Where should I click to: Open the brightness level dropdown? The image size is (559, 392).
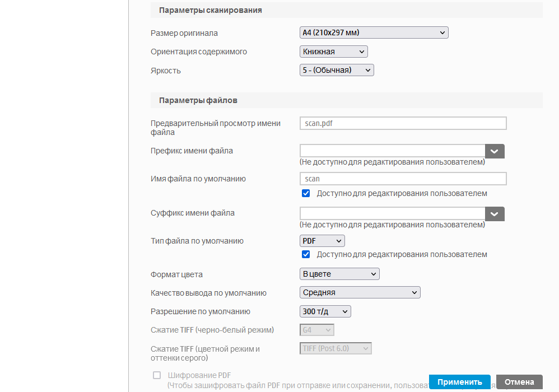tap(337, 70)
